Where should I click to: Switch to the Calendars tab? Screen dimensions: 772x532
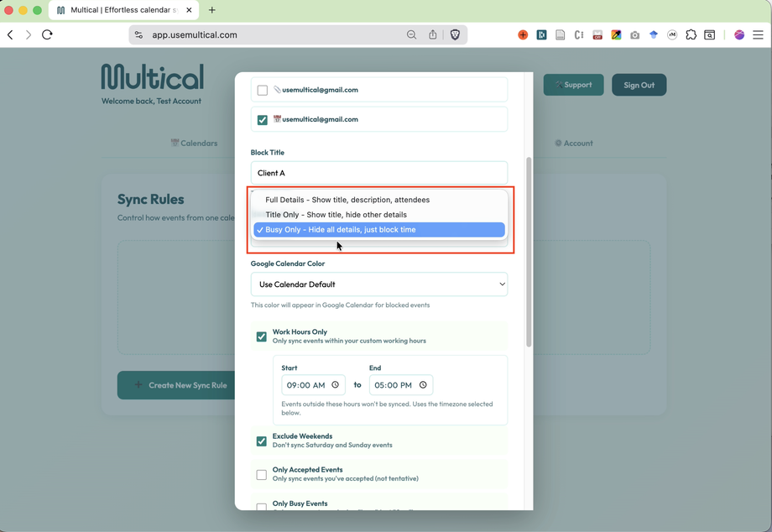coord(194,143)
